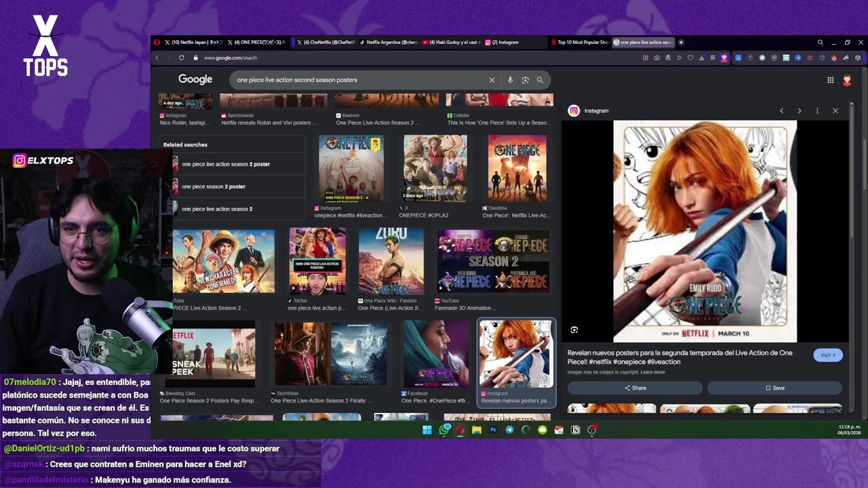Viewport: 868px width, 488px height.
Task: Open Telegram from the taskbar
Action: 509,430
